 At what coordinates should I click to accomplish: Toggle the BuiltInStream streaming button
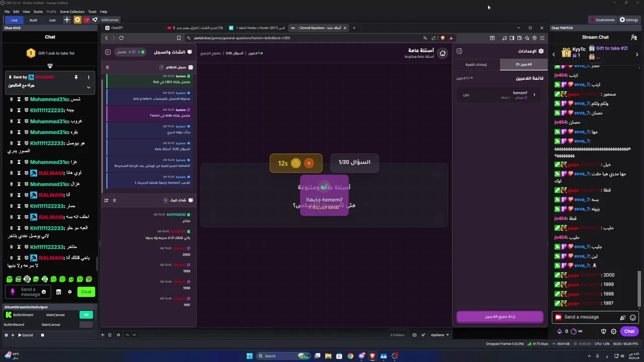coord(86,315)
